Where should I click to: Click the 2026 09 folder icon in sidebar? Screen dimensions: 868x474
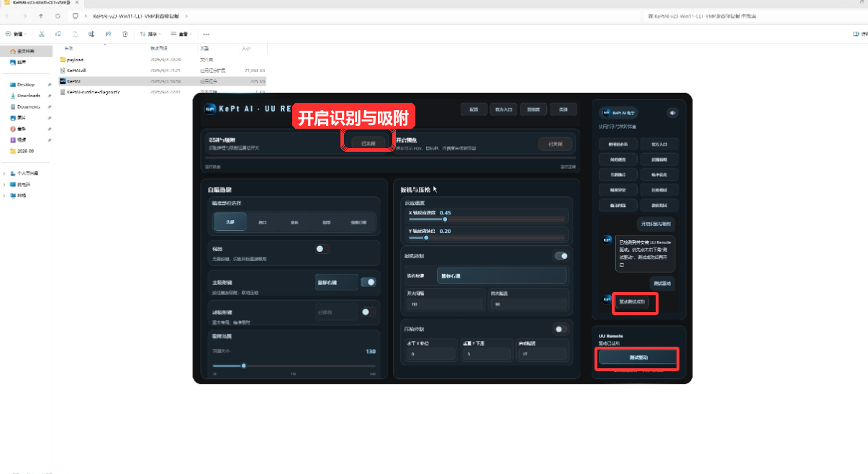13,151
